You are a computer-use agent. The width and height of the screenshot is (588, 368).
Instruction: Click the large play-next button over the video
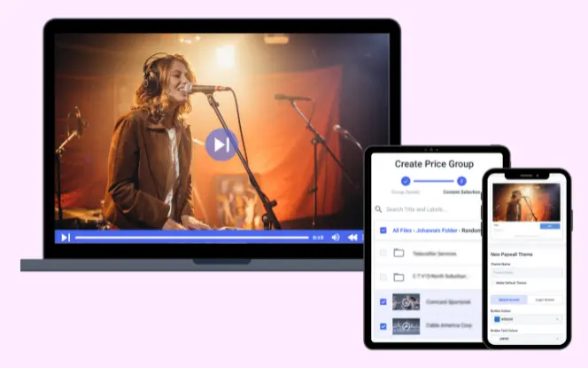pos(221,145)
